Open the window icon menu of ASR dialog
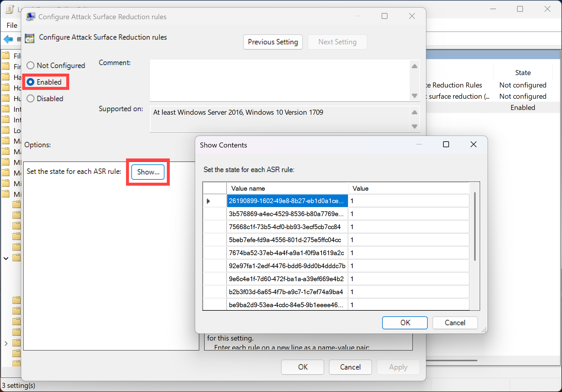The width and height of the screenshot is (562, 392). tap(30, 17)
